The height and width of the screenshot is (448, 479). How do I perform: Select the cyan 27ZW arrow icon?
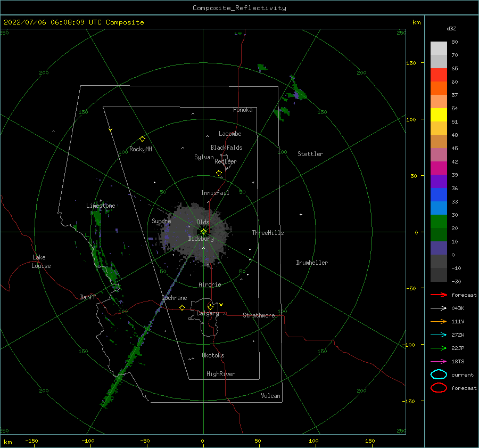pyautogui.click(x=439, y=335)
